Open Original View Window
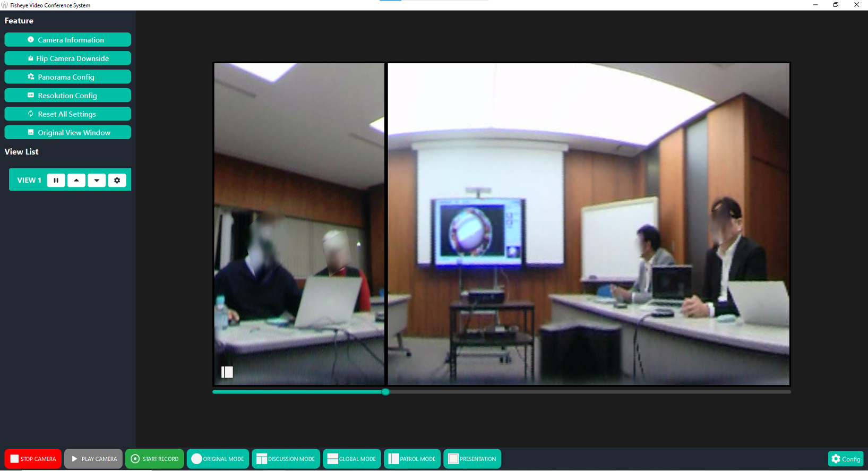Image resolution: width=868 pixels, height=471 pixels. point(67,133)
